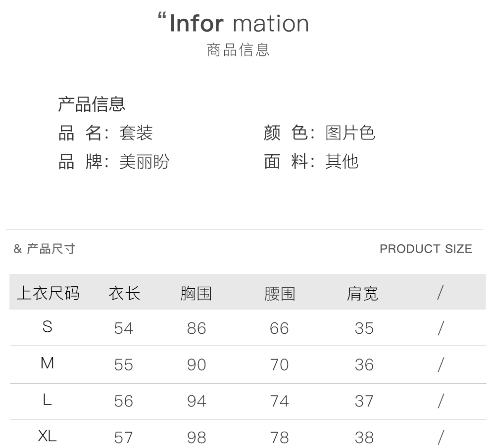The image size is (495, 448).
Task: Click the fabric value 其他
Action: [x=342, y=161]
